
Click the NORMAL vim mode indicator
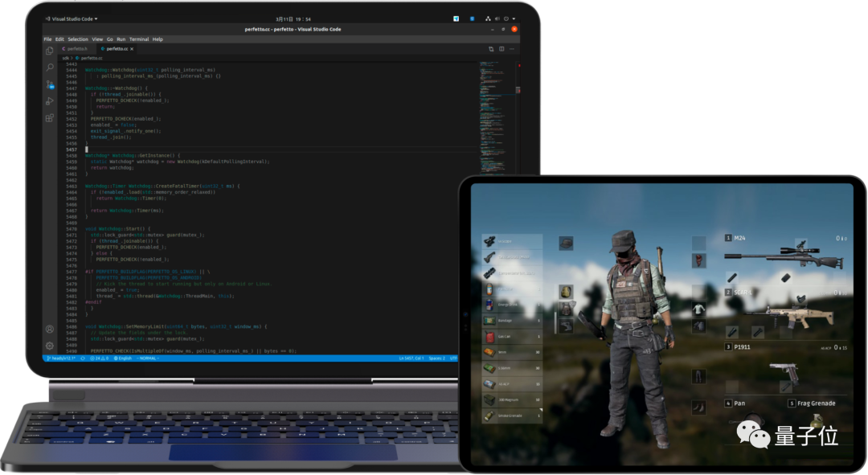148,358
